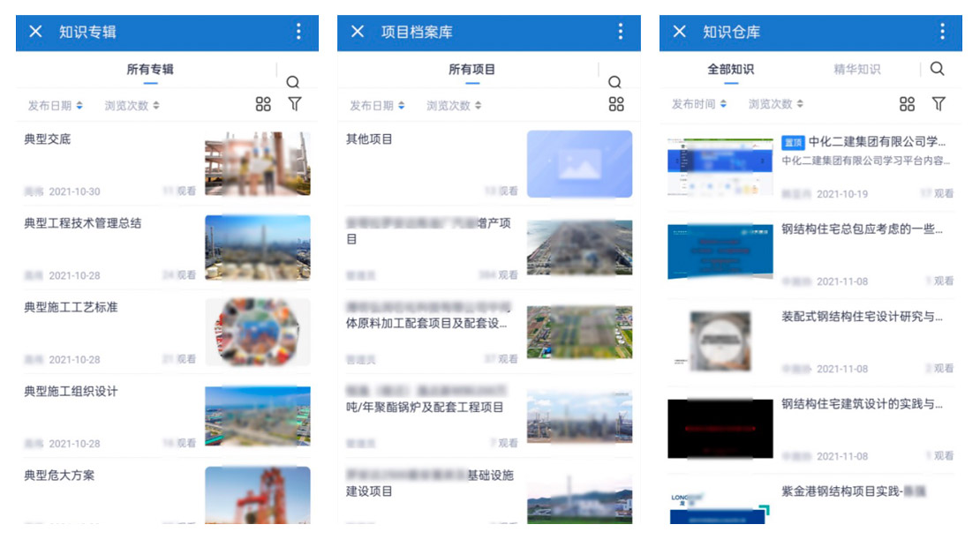Toggle grid view in 知识仓库 panel

pos(907,104)
